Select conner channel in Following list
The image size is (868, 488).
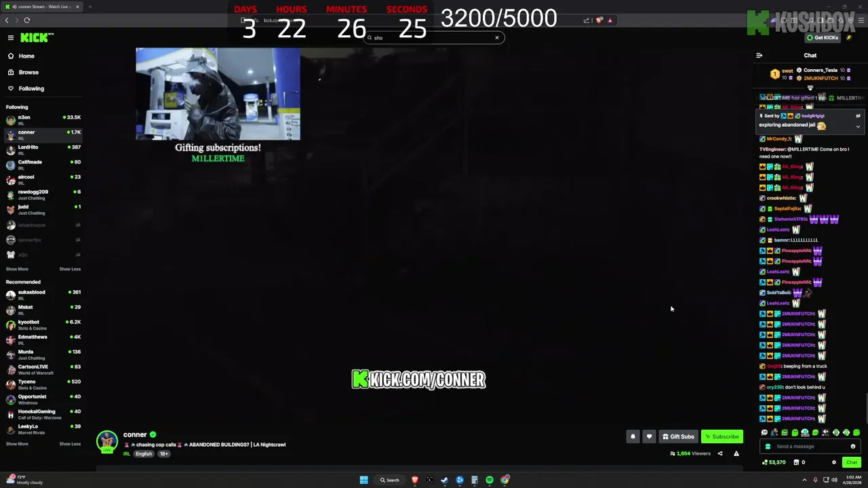pos(43,134)
